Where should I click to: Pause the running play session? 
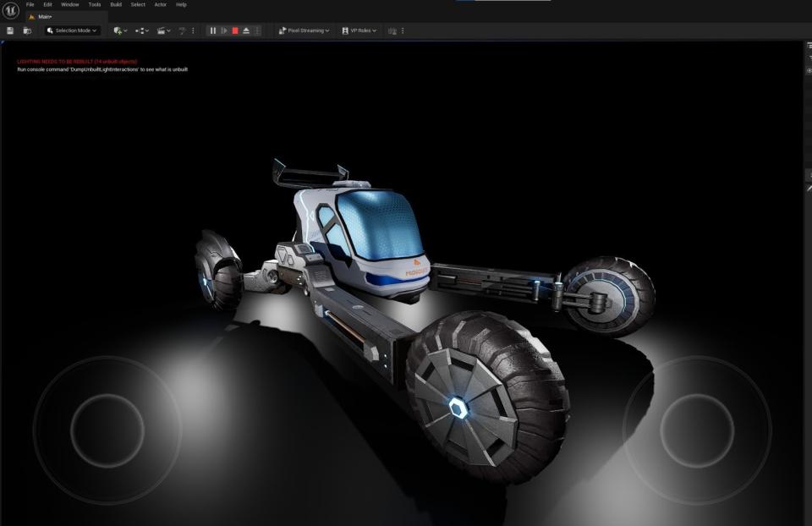pyautogui.click(x=213, y=30)
